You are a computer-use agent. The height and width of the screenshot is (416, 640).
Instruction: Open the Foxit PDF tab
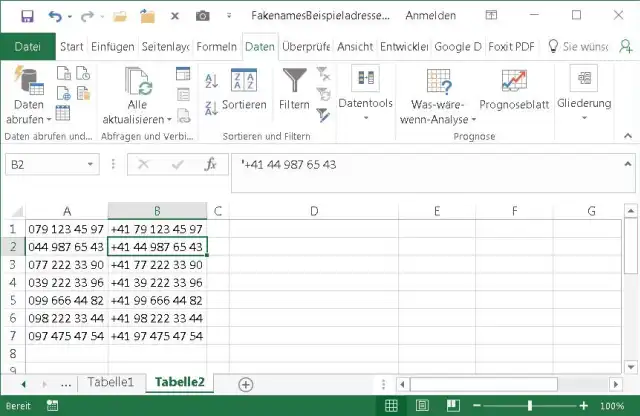tap(511, 47)
